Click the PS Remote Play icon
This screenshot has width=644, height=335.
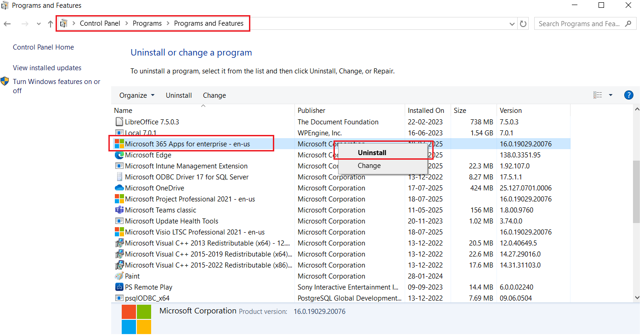[x=119, y=287]
